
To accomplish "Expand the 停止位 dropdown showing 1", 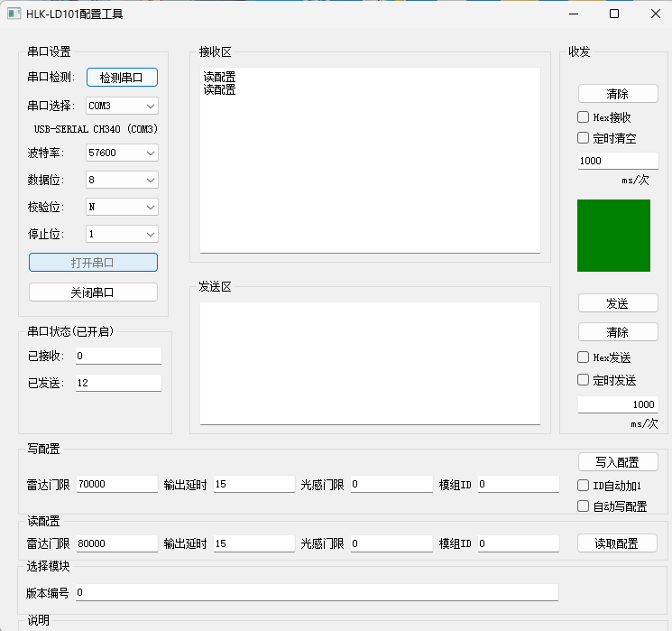I will tap(122, 234).
